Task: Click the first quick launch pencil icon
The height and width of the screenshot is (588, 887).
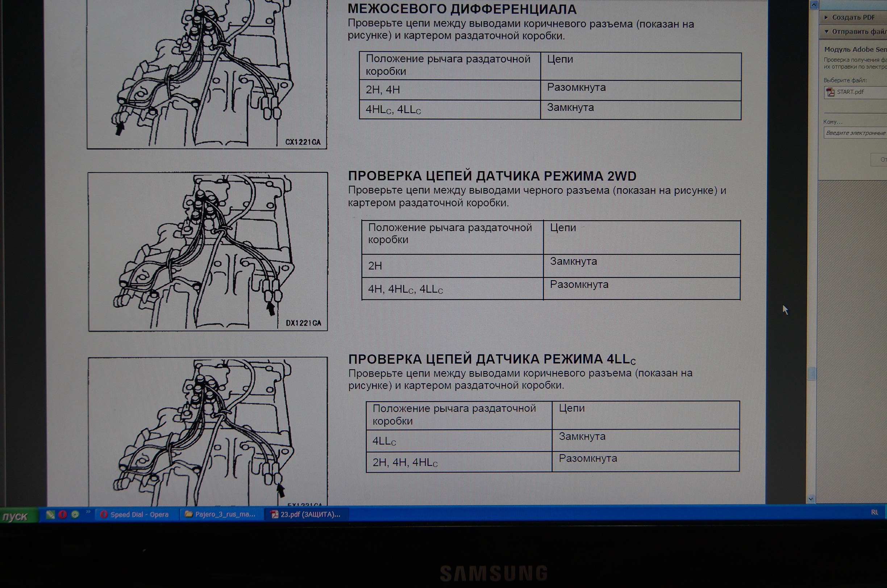Action: point(50,514)
